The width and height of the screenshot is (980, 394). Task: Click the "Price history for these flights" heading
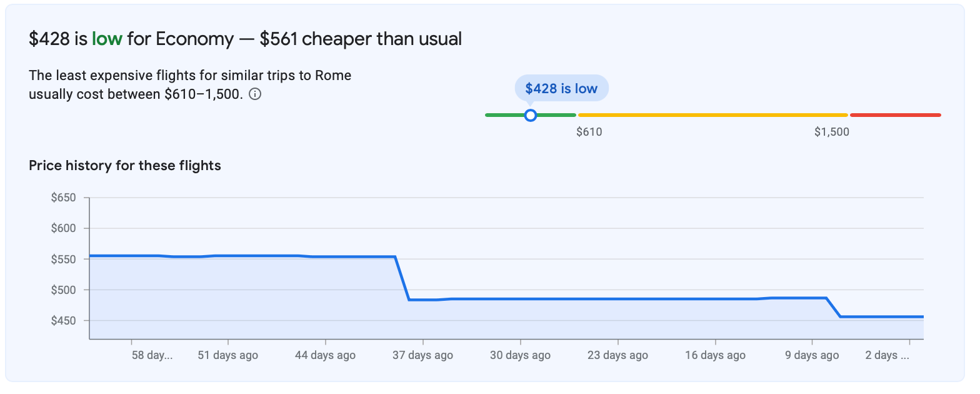pyautogui.click(x=125, y=166)
